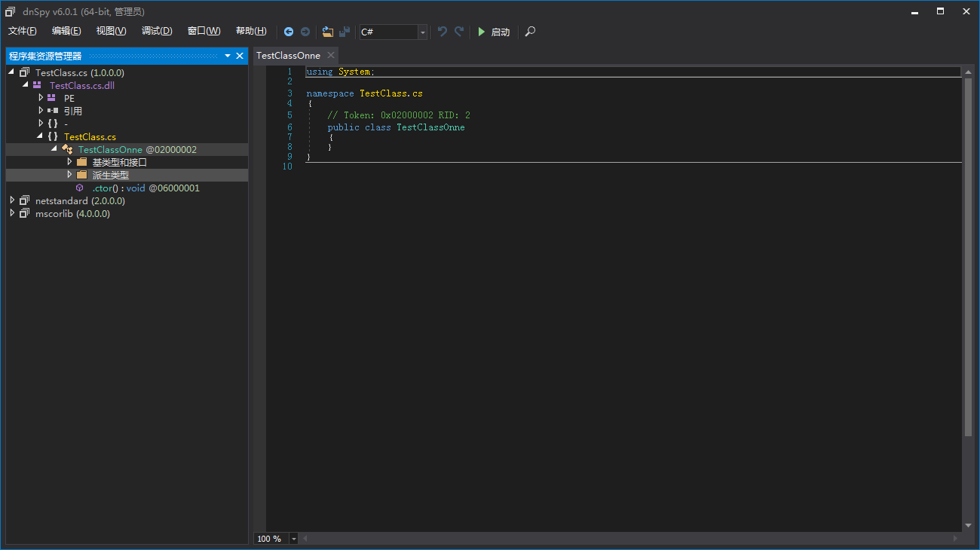Click the folder icon for 派生类型
Image resolution: width=980 pixels, height=550 pixels.
[82, 176]
